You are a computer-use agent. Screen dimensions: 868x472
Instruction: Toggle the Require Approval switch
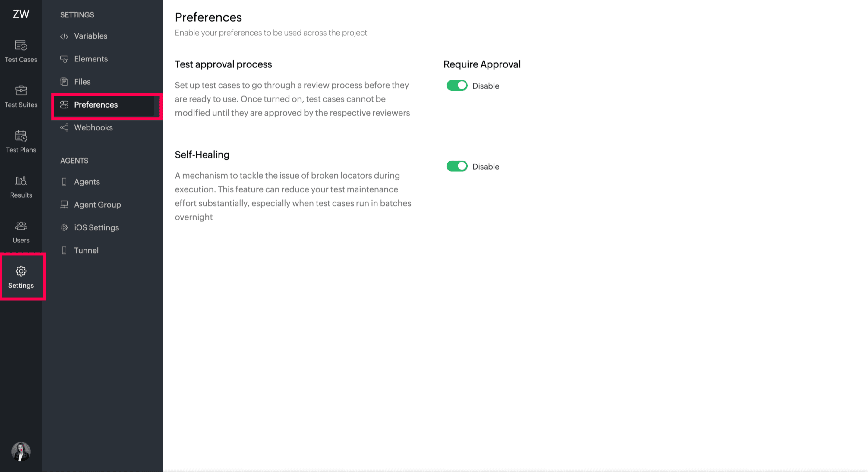tap(457, 86)
